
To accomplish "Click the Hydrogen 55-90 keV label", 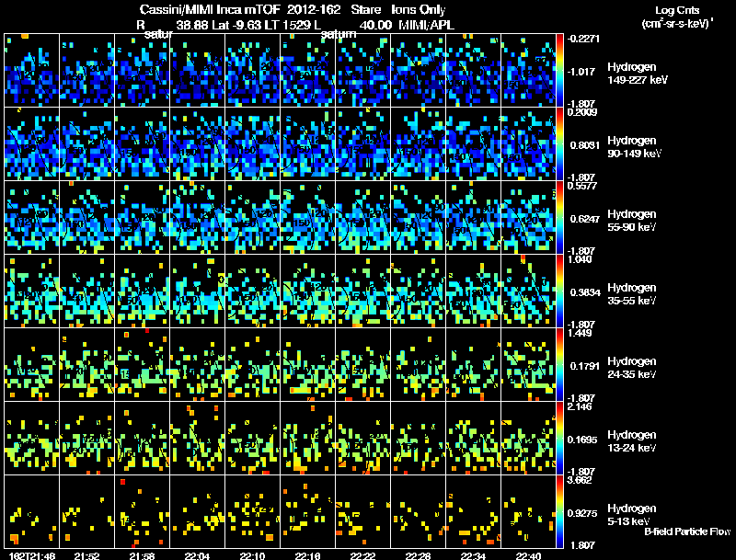I will pyautogui.click(x=632, y=221).
